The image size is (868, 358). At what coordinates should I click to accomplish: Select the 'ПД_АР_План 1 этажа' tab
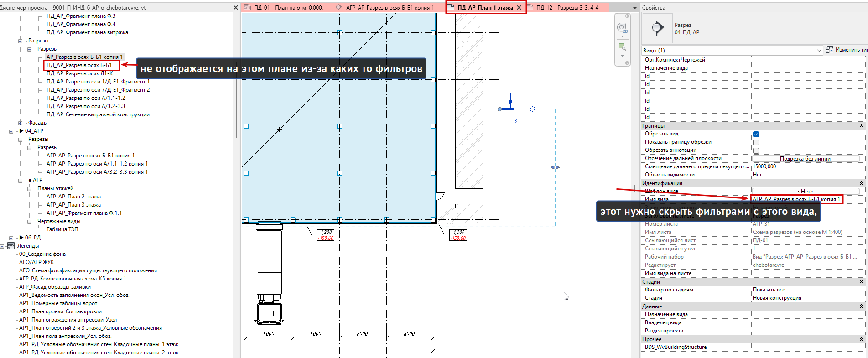485,8
